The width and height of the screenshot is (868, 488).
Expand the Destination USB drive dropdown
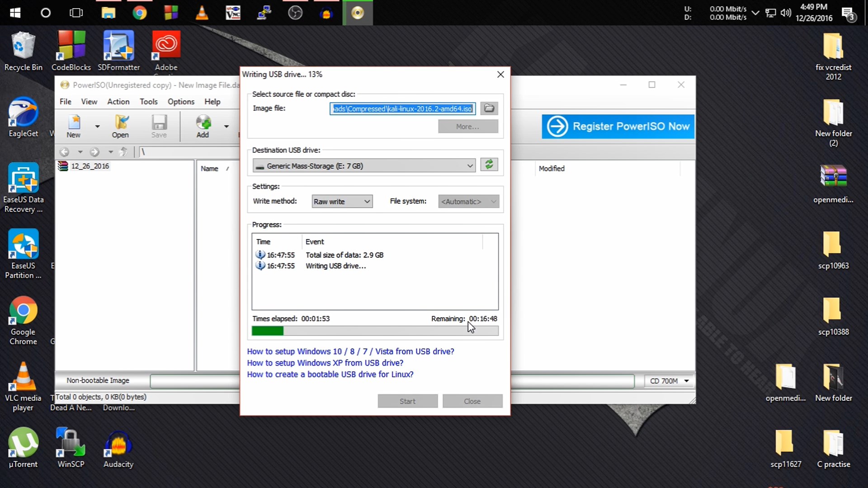pos(470,166)
